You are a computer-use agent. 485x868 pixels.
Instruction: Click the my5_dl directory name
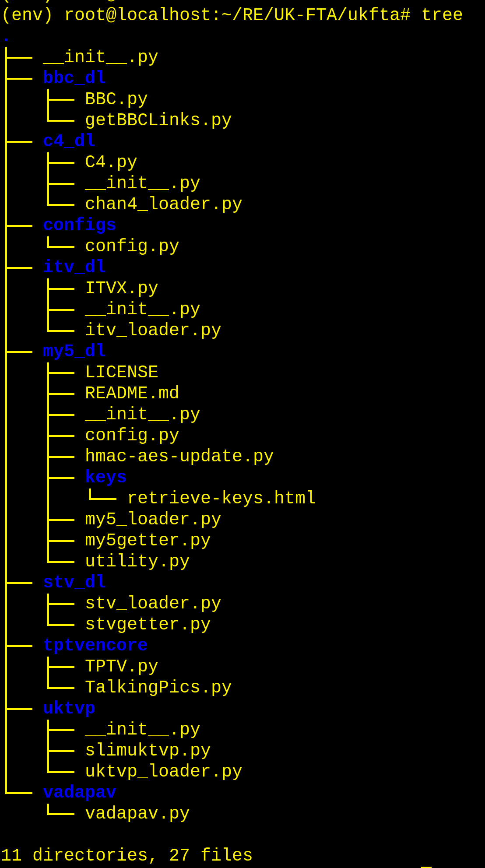click(74, 351)
